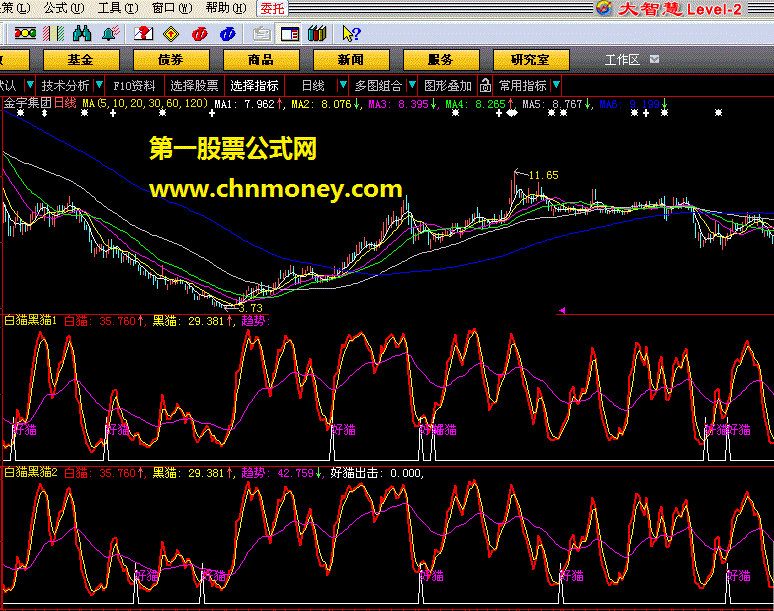Click the 白猫黑猫1 indicator title
The height and width of the screenshot is (611, 774).
[x=31, y=321]
